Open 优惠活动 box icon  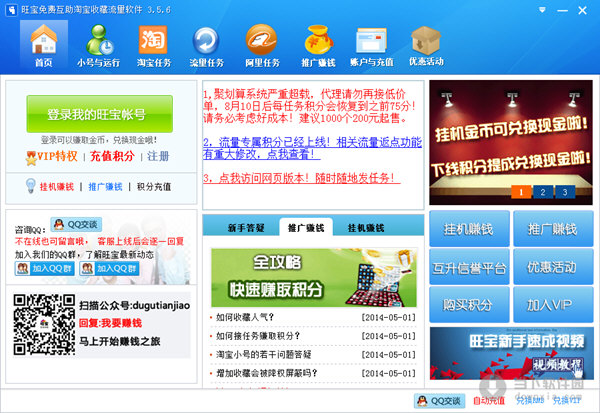(x=426, y=46)
